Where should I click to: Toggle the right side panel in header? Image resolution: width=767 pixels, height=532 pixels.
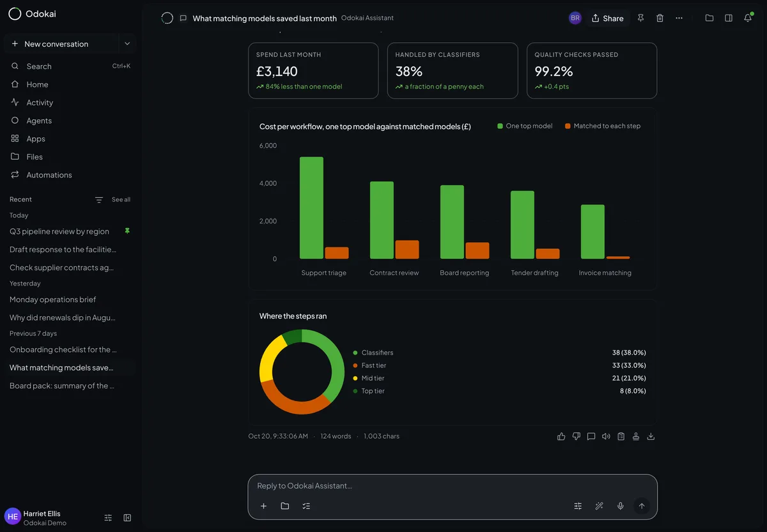tap(729, 18)
